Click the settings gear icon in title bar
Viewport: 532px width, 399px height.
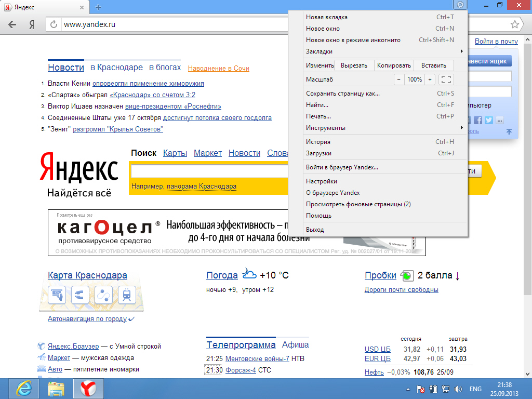(x=460, y=5)
